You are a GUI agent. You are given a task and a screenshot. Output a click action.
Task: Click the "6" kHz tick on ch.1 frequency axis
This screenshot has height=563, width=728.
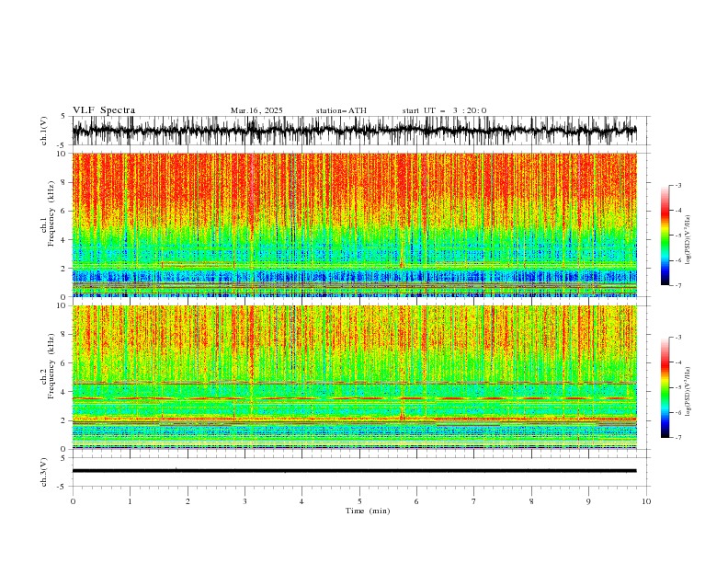point(64,211)
